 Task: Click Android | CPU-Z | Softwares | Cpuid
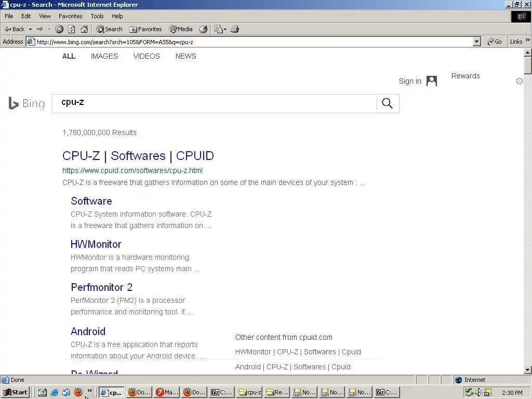tap(293, 367)
